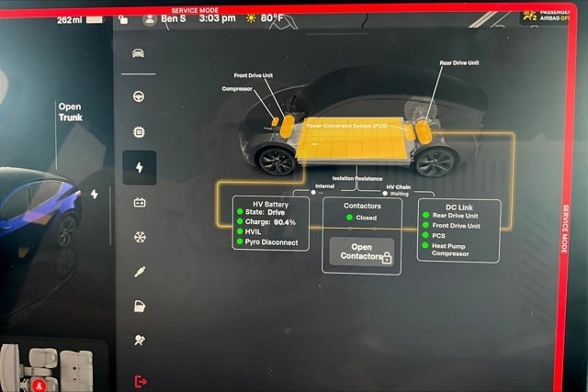The image size is (588, 392).
Task: Tap the Heat Pump Compressor row
Action: point(446,250)
